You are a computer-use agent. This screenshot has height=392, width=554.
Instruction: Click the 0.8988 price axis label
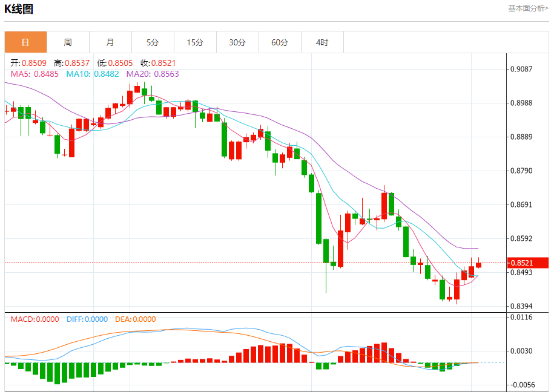pos(521,103)
